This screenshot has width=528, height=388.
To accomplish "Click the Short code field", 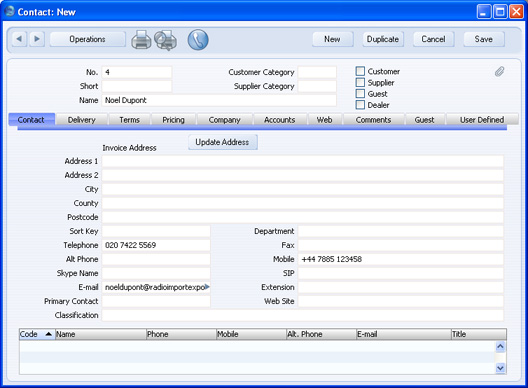I will [x=137, y=86].
